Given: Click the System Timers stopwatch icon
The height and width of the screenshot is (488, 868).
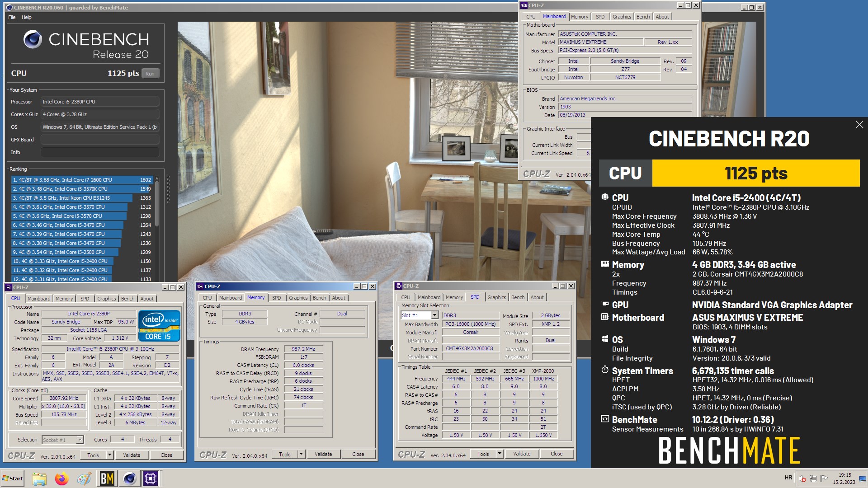Looking at the screenshot, I should pyautogui.click(x=605, y=370).
